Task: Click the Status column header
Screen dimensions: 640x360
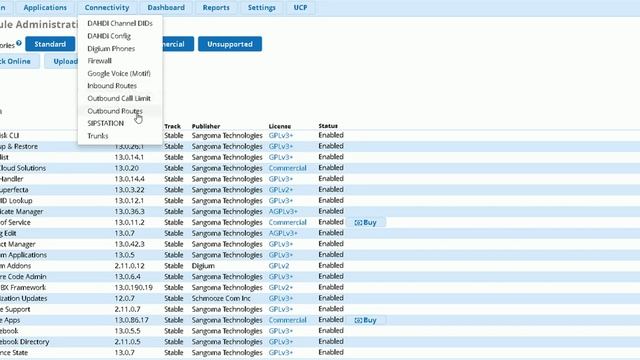Action: click(x=328, y=126)
